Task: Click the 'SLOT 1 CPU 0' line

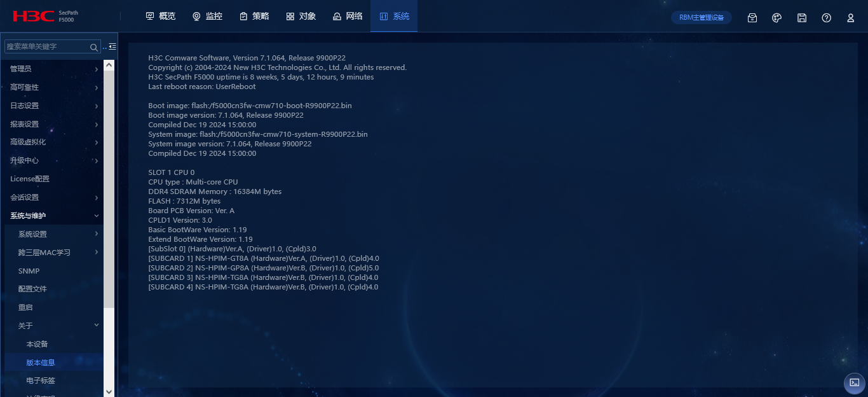Action: click(x=172, y=172)
